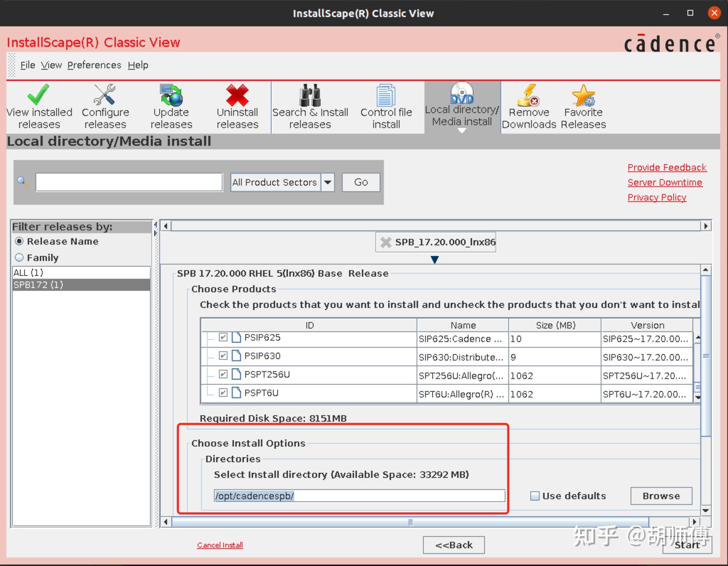The image size is (728, 566).
Task: Click scroll down arrow of main panel
Action: [x=706, y=511]
